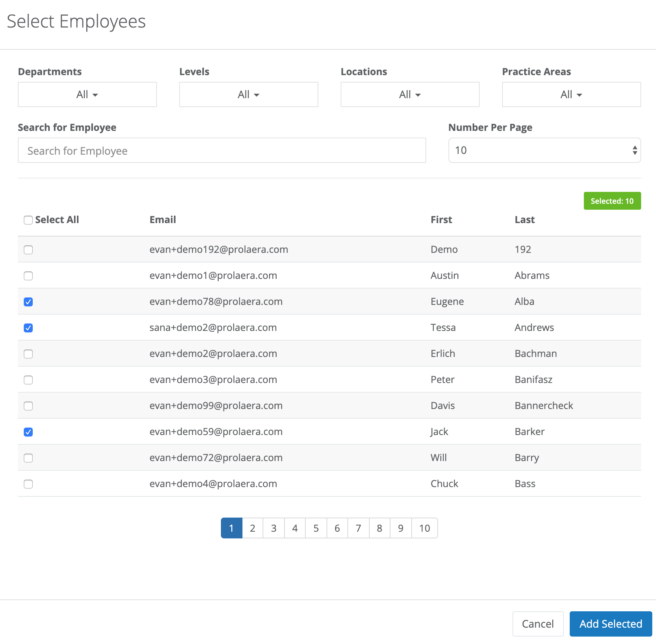Expand the Levels filter dropdown

pos(249,94)
